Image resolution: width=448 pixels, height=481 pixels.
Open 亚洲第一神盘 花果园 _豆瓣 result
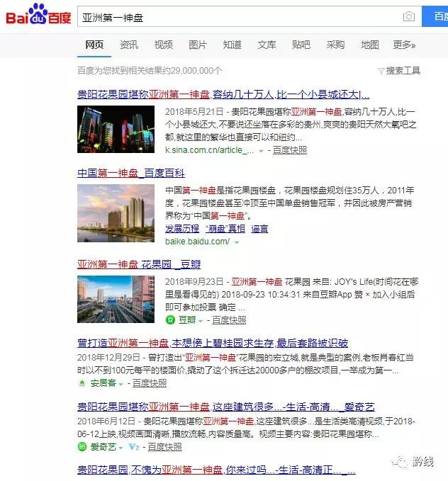(x=139, y=264)
